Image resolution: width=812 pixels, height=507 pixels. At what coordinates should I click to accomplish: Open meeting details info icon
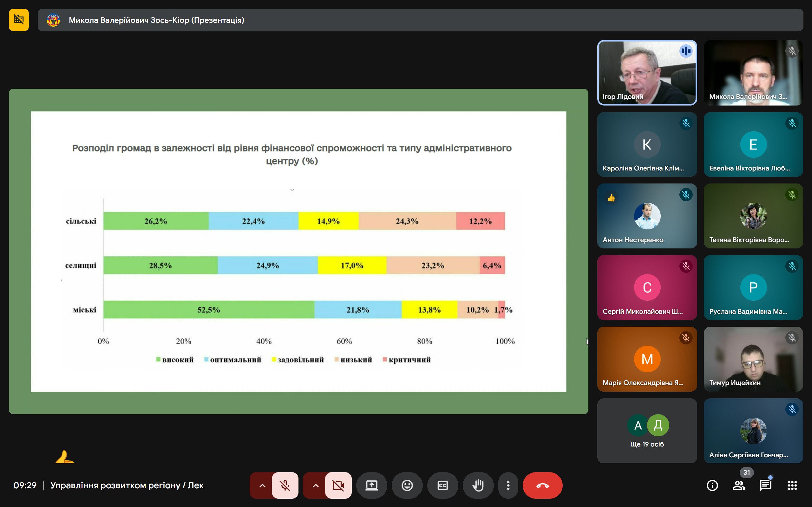[x=712, y=485]
